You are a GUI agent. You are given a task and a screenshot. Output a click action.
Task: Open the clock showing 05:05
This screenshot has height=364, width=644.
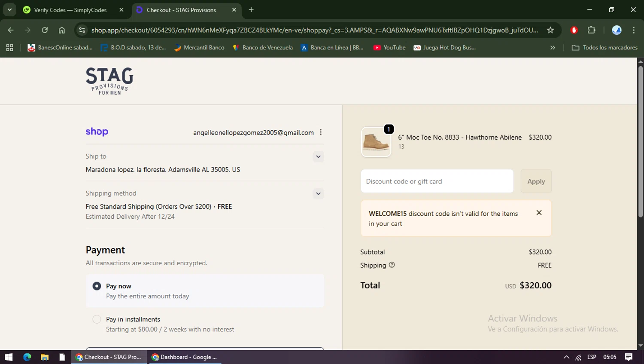(610, 357)
